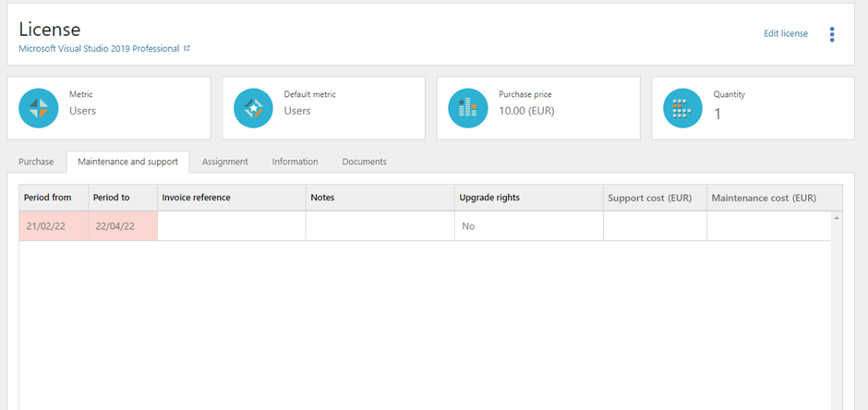Viewport: 868px width, 410px height.
Task: Click the Quantity value 1
Action: [717, 115]
